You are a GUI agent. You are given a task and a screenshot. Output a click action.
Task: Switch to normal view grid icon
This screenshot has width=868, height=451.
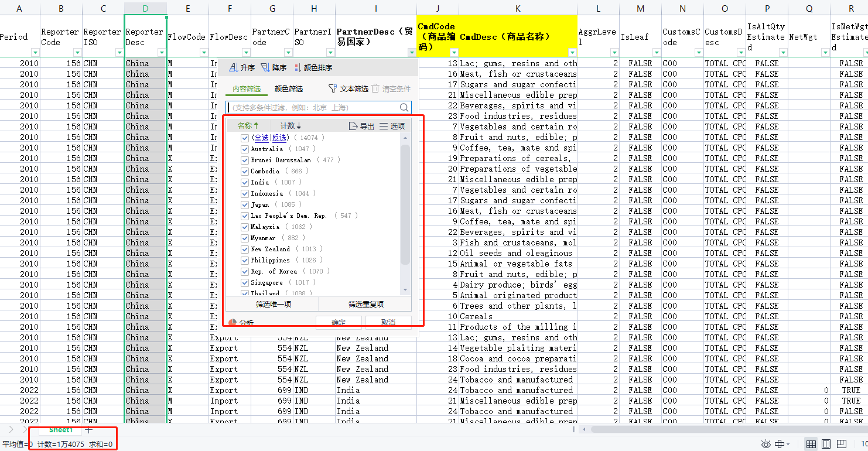coord(811,444)
